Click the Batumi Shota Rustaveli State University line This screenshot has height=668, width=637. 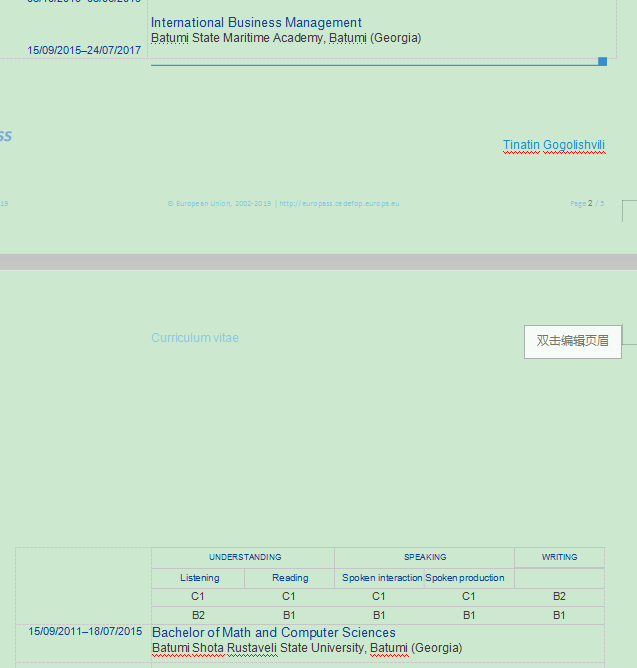pyautogui.click(x=306, y=648)
